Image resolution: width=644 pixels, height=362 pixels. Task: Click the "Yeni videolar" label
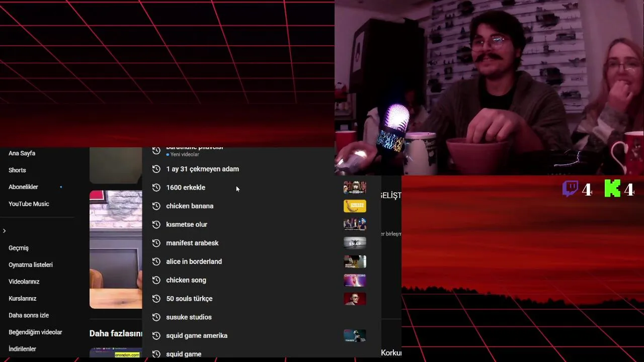click(x=185, y=154)
